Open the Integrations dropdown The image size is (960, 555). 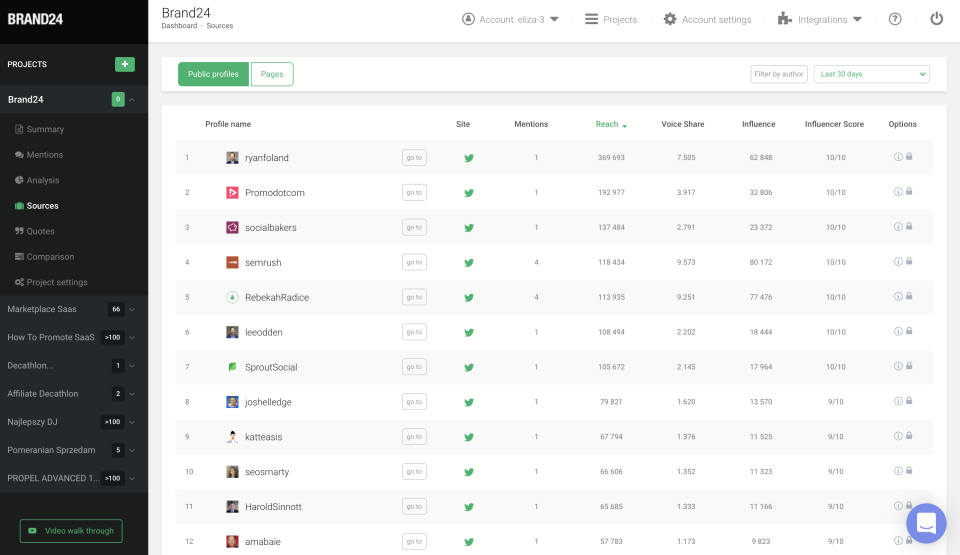tap(820, 20)
